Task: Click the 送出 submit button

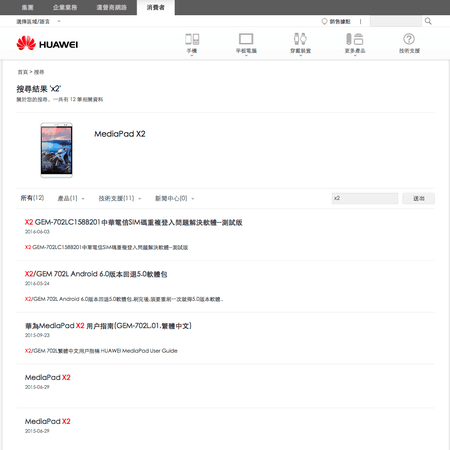Action: (419, 198)
